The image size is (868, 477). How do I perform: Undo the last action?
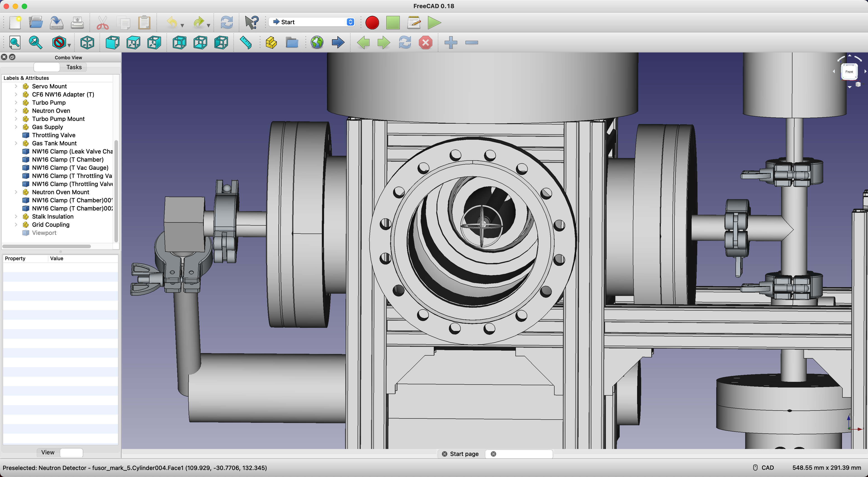pos(172,22)
